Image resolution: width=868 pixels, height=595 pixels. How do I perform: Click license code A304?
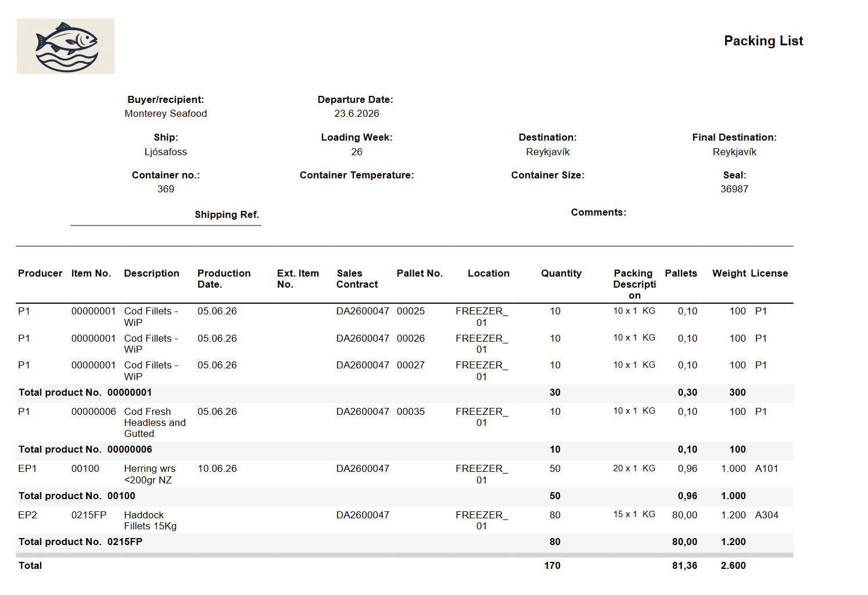(766, 515)
